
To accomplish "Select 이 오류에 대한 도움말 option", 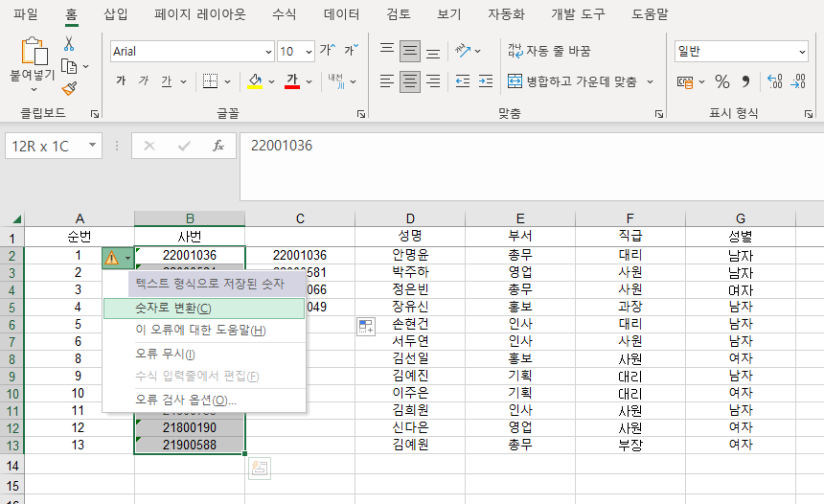I will (x=204, y=330).
